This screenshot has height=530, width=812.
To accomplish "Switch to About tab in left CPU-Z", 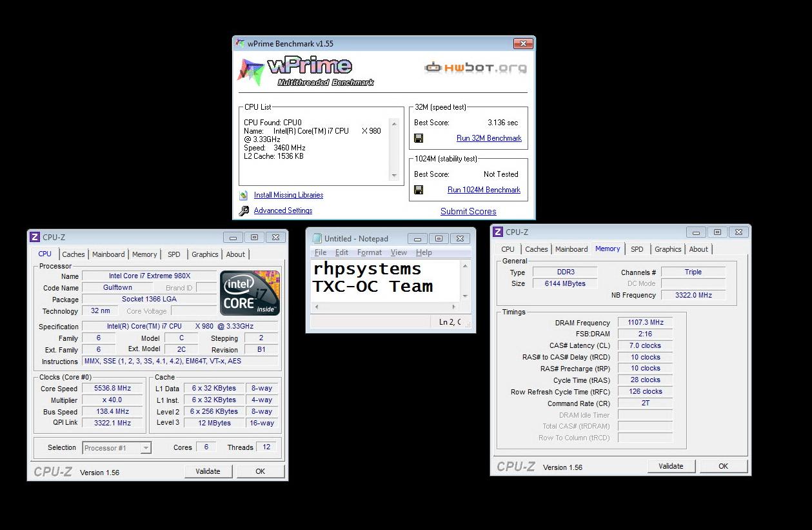I will pos(235,254).
